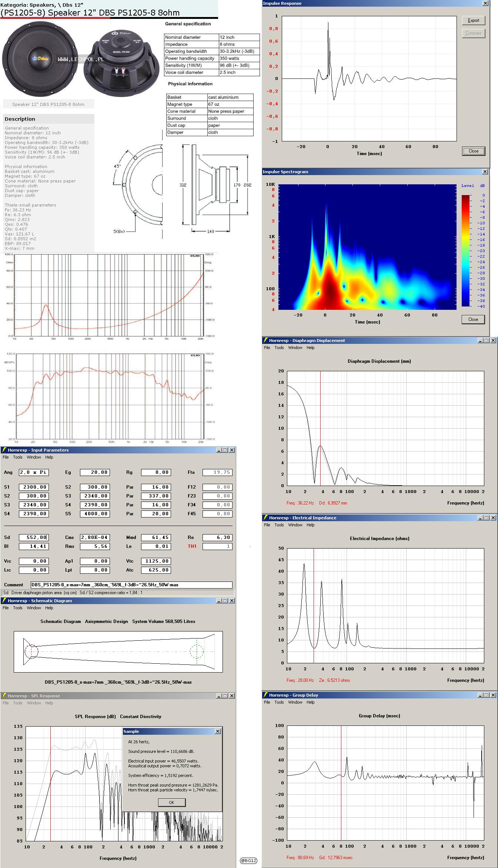
Task: Minimize the Input Parameters window
Action: click(x=219, y=450)
